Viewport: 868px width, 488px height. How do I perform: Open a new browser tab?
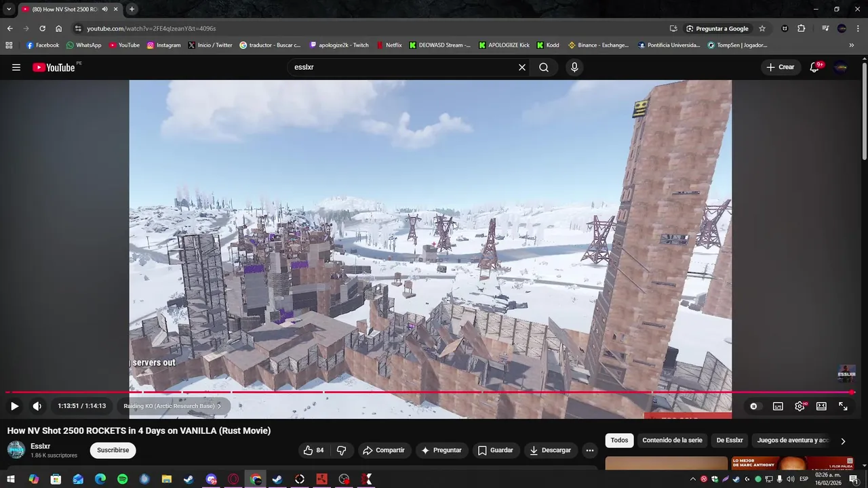[132, 9]
